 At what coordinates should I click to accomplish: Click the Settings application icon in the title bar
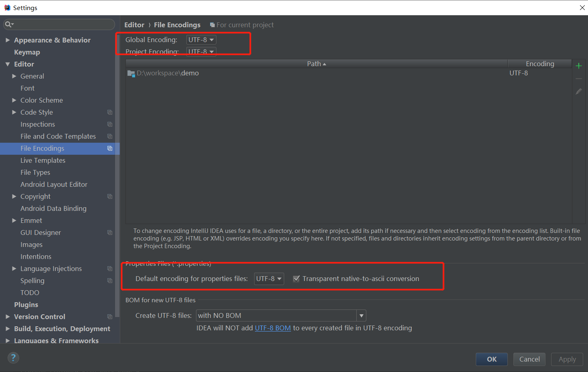pyautogui.click(x=7, y=7)
